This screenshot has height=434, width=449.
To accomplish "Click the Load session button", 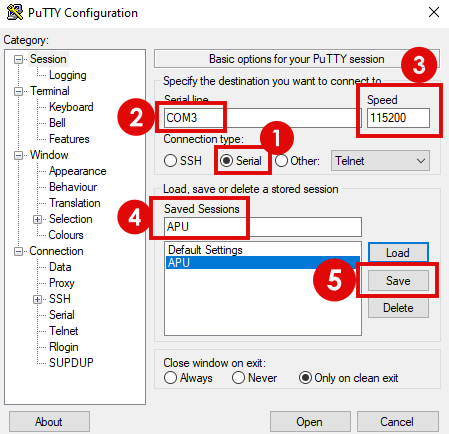I will coord(398,253).
